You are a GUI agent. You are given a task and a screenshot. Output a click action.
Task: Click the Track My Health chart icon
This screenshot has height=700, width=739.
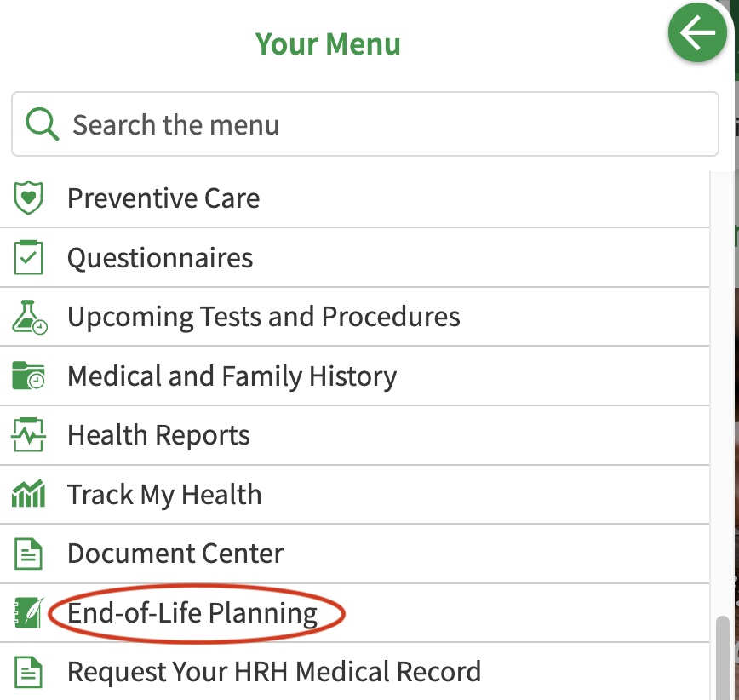[28, 494]
